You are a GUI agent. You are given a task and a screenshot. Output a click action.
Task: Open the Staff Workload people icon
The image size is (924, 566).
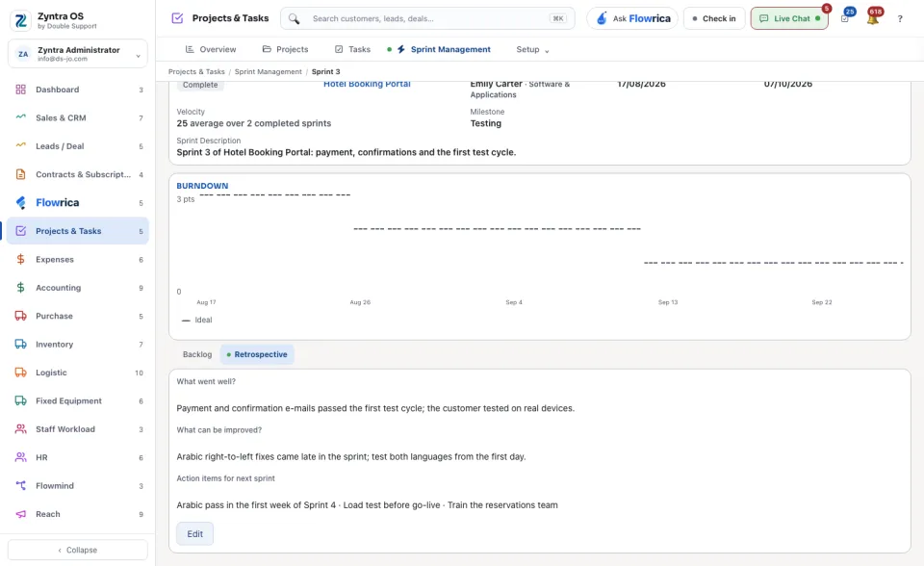20,429
